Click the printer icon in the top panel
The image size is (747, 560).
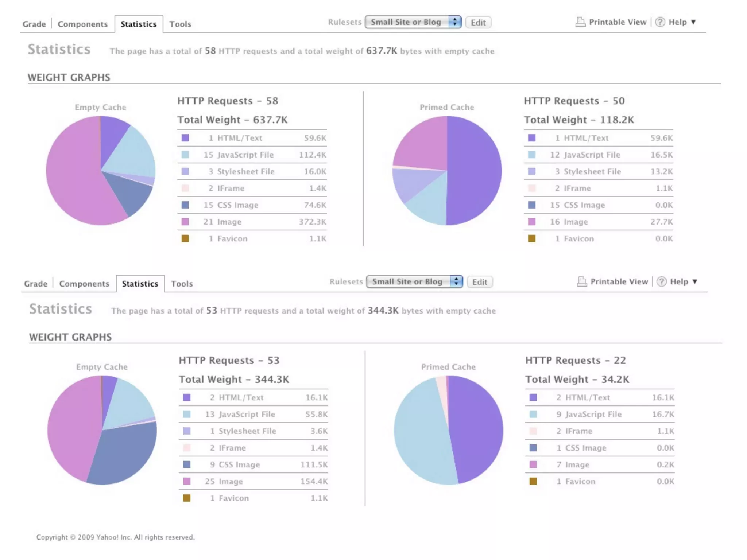(580, 22)
